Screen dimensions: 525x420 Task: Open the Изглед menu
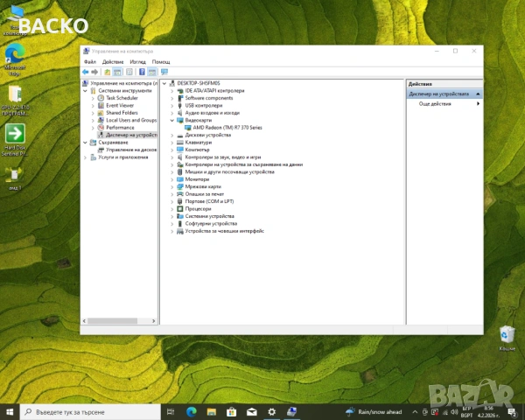[x=137, y=62]
